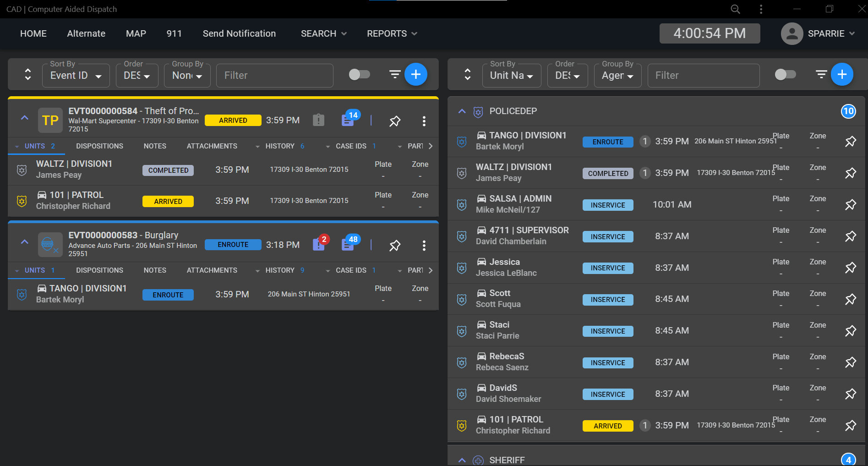
Task: Open the Sort By Unit Name dropdown
Action: (512, 76)
